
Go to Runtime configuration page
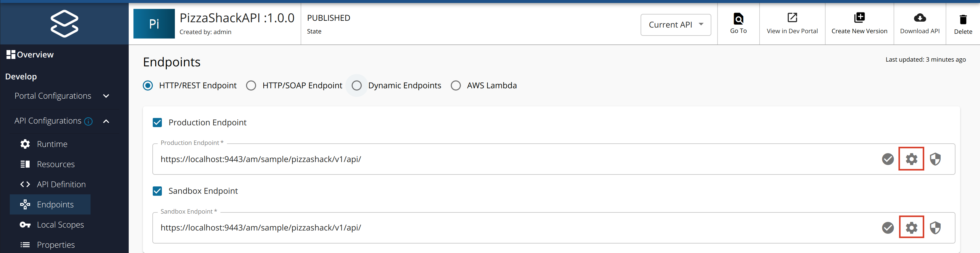52,144
